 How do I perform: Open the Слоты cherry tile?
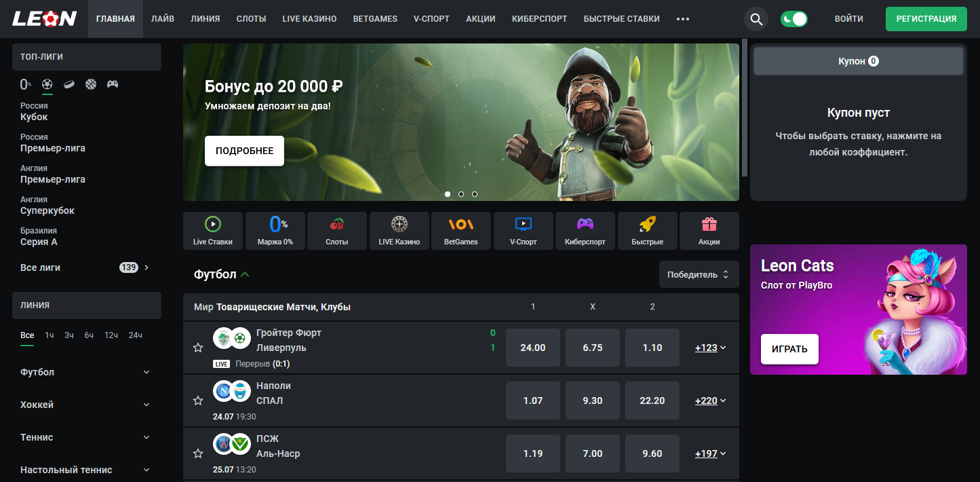click(337, 231)
